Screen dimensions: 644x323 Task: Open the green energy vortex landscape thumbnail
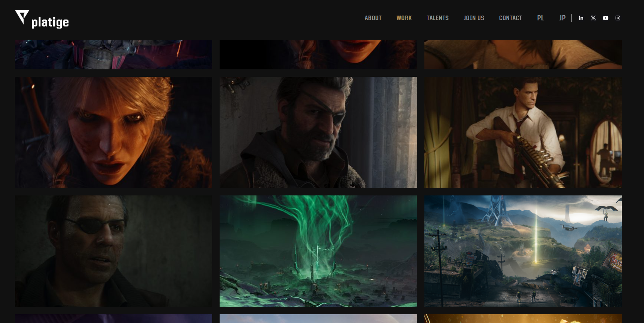318,251
